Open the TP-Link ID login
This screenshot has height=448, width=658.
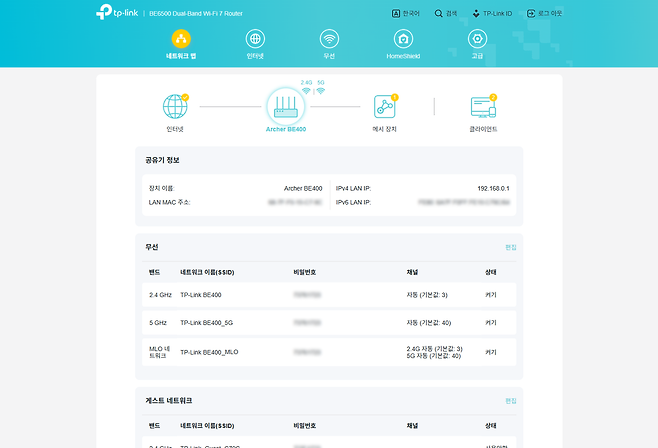pos(491,14)
